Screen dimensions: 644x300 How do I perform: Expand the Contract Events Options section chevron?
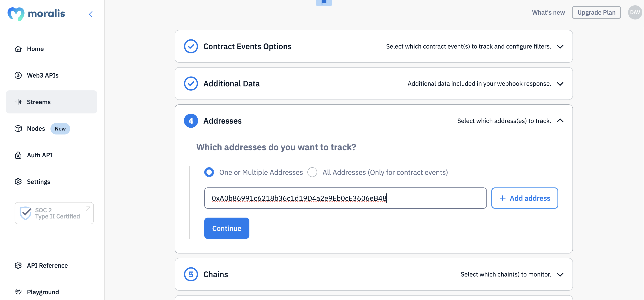point(560,47)
